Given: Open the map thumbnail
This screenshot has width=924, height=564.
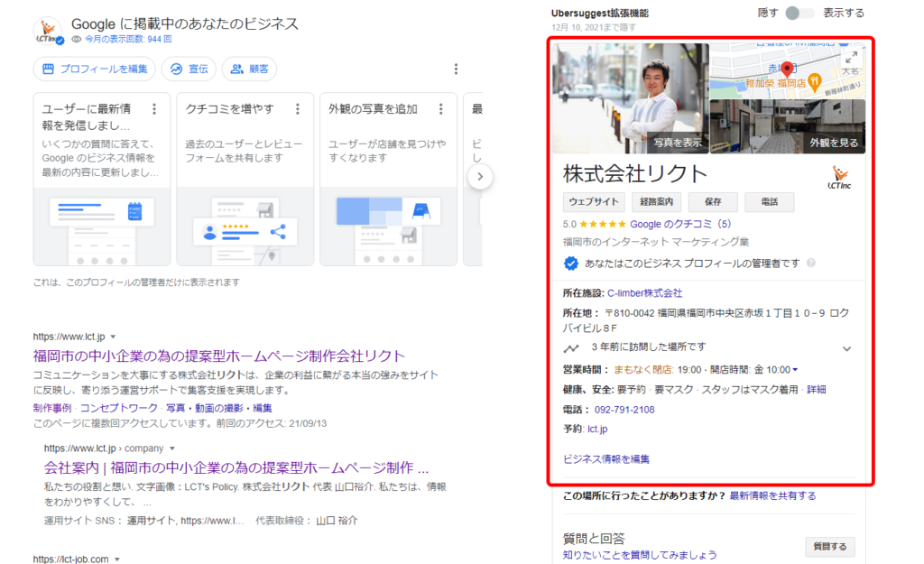Looking at the screenshot, I should [787, 70].
